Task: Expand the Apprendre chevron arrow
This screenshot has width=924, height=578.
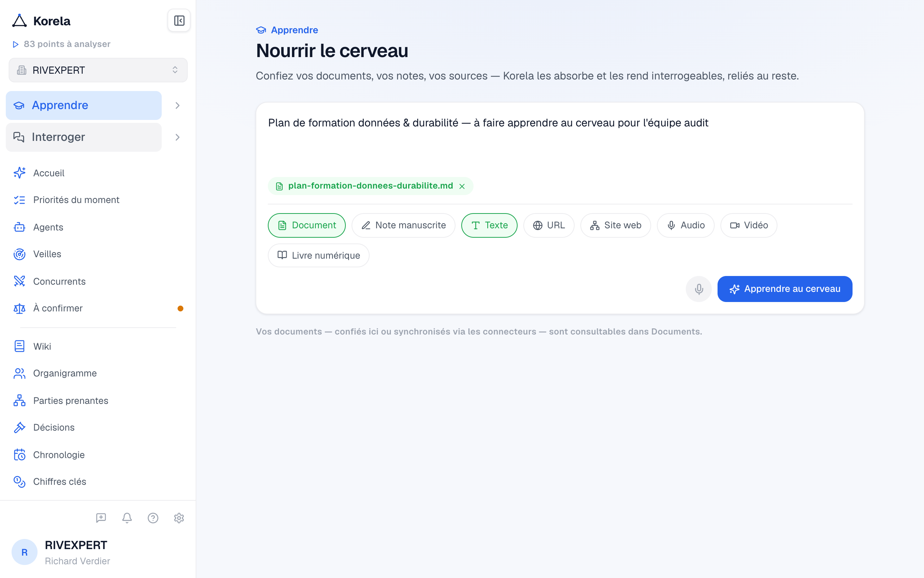Action: pos(178,105)
